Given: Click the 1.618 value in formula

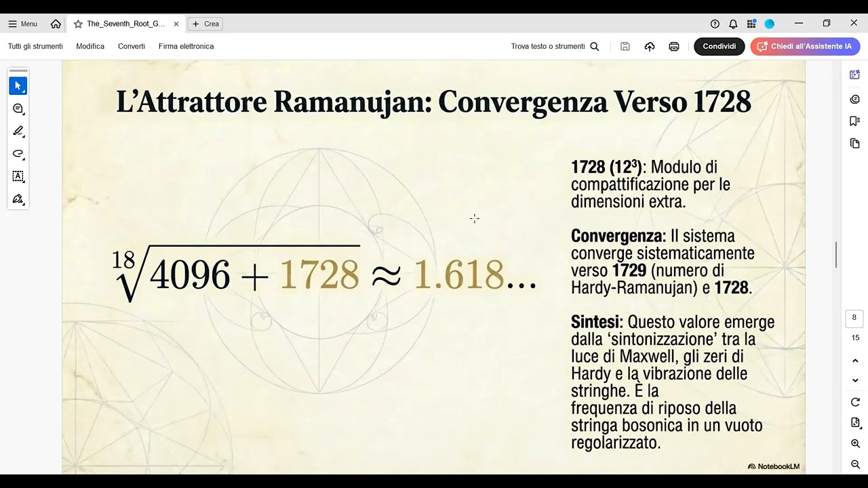Looking at the screenshot, I should [x=459, y=276].
